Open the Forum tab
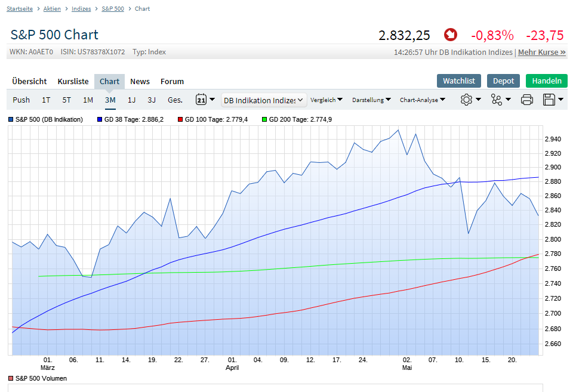This screenshot has width=576, height=392. [x=172, y=81]
